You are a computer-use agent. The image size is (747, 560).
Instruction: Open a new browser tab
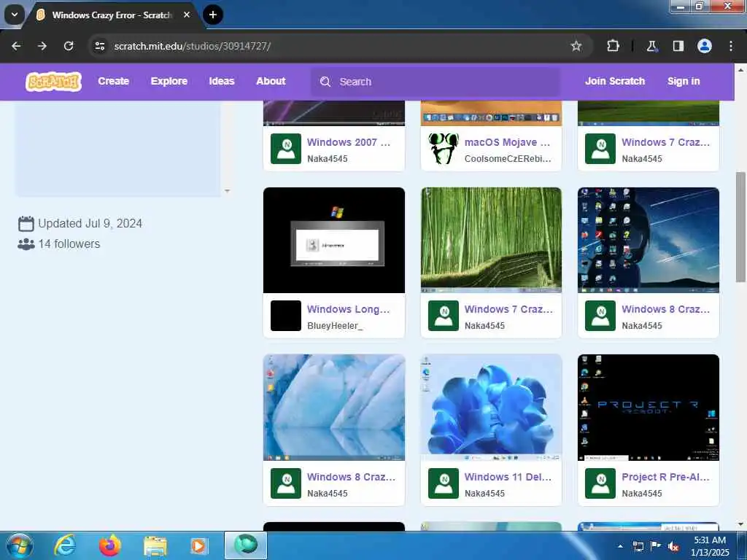tap(213, 15)
